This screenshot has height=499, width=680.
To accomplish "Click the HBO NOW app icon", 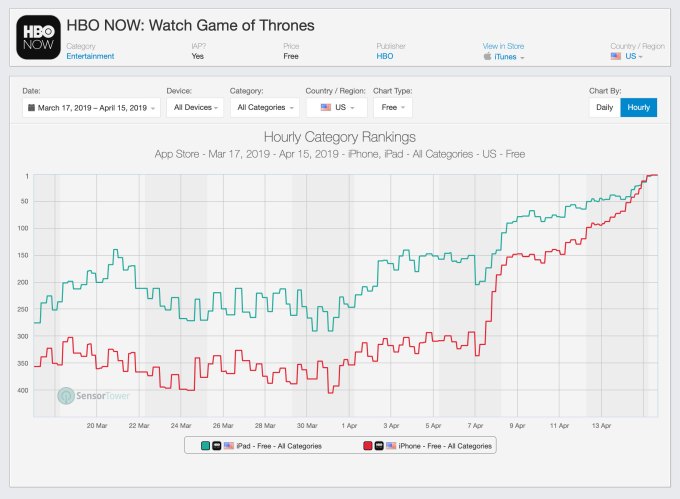I will pyautogui.click(x=37, y=36).
